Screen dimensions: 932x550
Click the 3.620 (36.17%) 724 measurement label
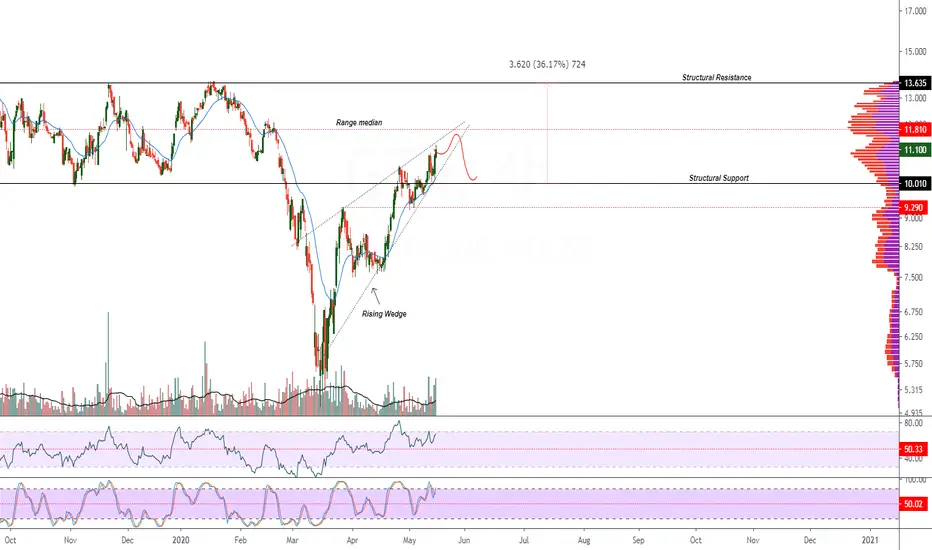click(x=547, y=64)
